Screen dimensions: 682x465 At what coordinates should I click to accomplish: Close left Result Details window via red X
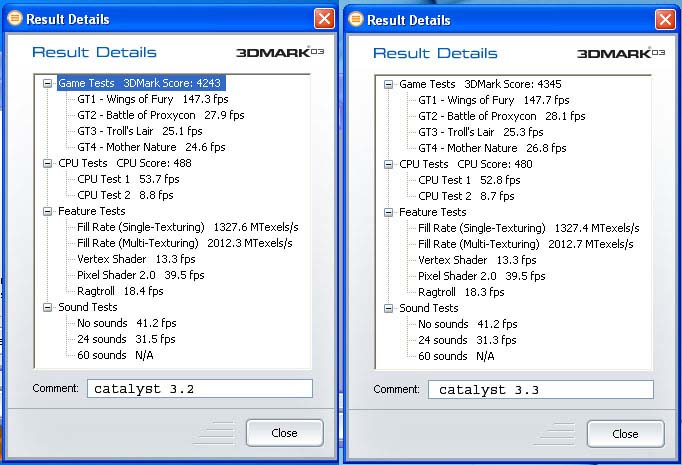324,19
